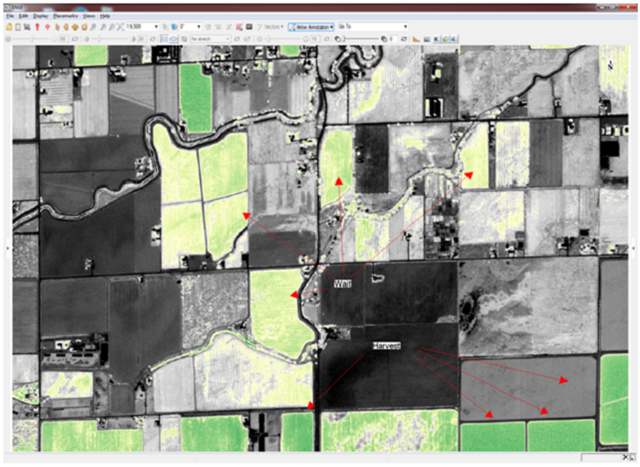
Task: Open the Views menu
Action: [x=88, y=17]
